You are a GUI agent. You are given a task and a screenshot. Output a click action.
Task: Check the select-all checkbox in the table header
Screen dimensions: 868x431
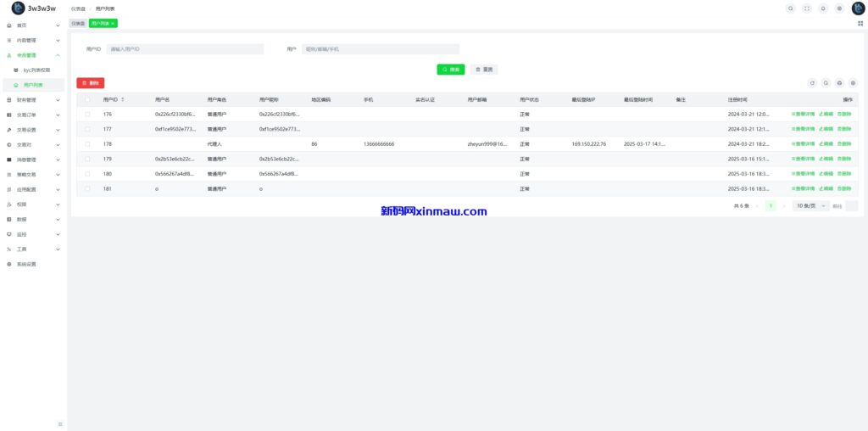pos(87,99)
